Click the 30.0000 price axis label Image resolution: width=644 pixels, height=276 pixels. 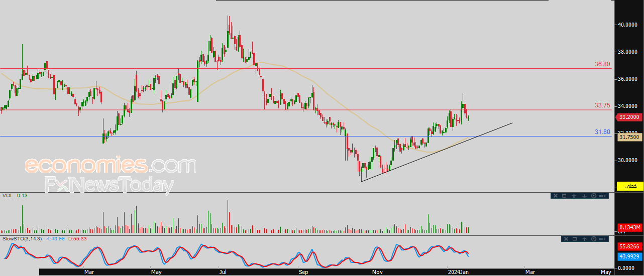pos(628,161)
